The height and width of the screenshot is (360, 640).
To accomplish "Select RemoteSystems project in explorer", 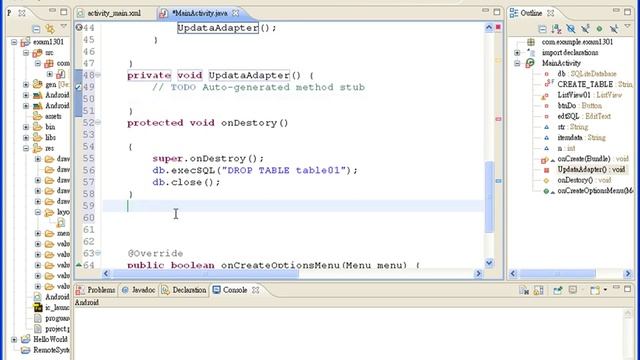I will tap(45, 350).
